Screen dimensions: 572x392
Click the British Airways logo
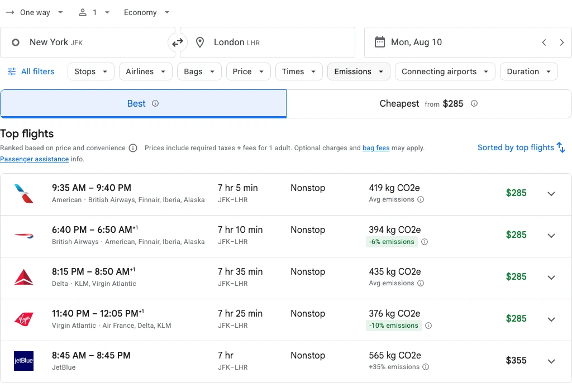point(23,236)
